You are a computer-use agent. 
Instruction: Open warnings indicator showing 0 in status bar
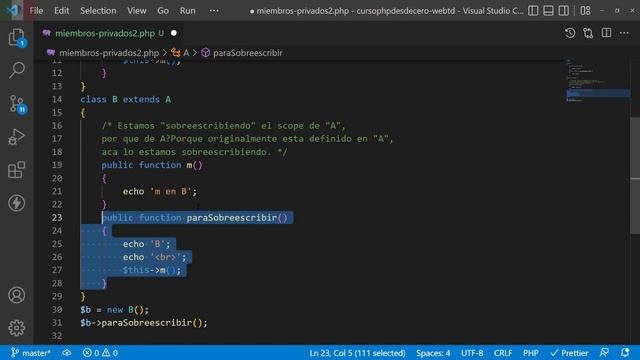pos(110,353)
